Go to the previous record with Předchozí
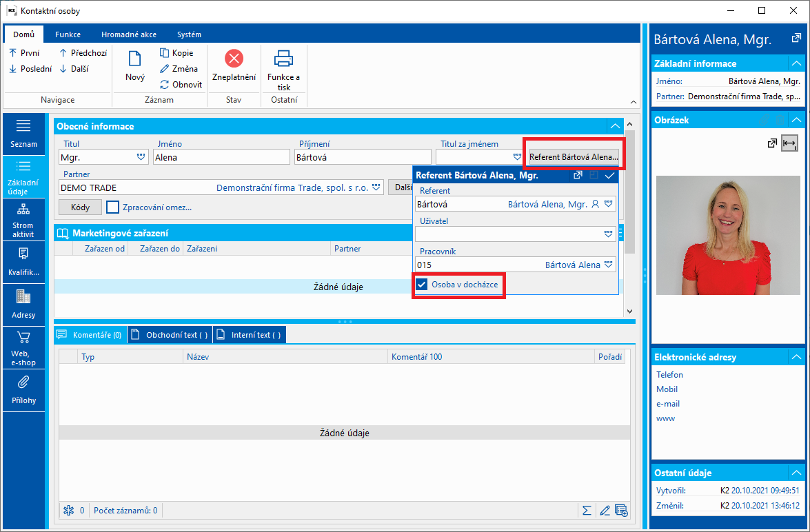Screen dimensions: 810x532 [83, 52]
